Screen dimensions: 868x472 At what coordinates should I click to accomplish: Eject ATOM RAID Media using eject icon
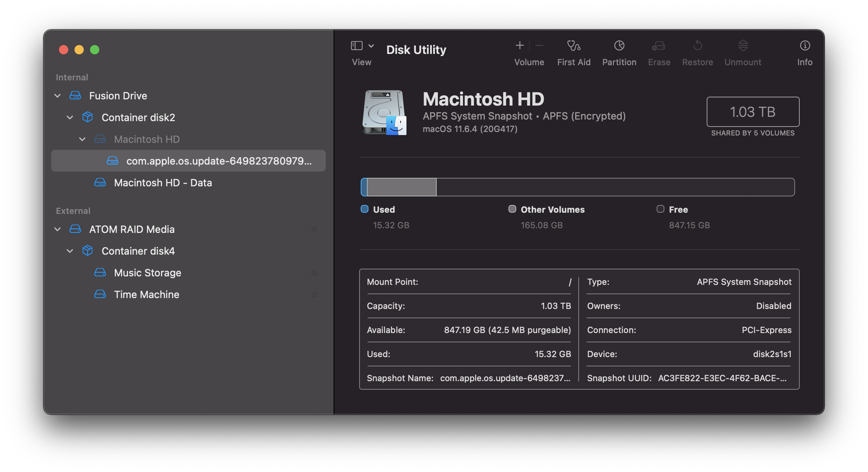pos(314,229)
